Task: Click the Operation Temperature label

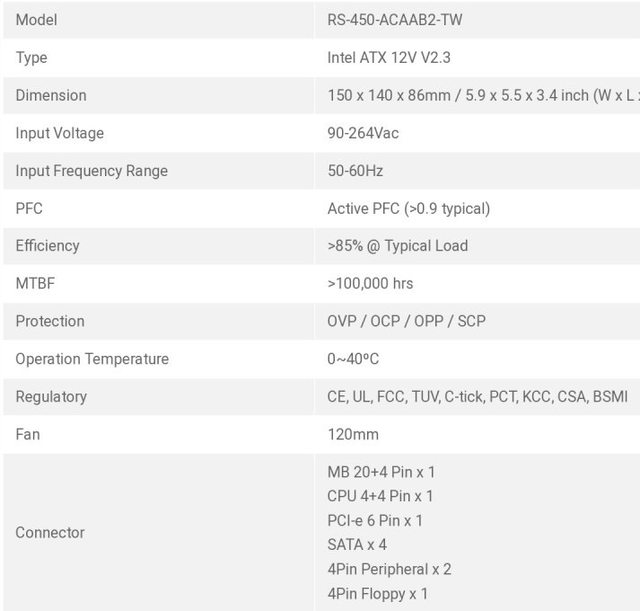Action: (92, 359)
